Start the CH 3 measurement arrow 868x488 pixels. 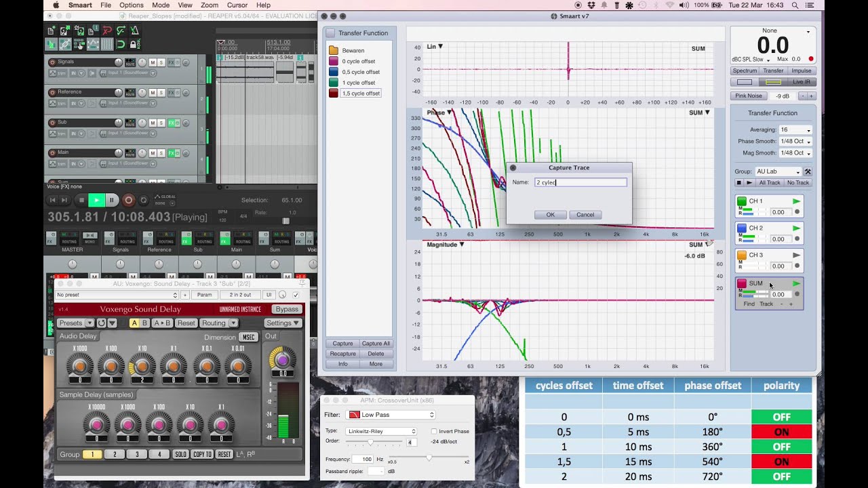[x=796, y=256]
